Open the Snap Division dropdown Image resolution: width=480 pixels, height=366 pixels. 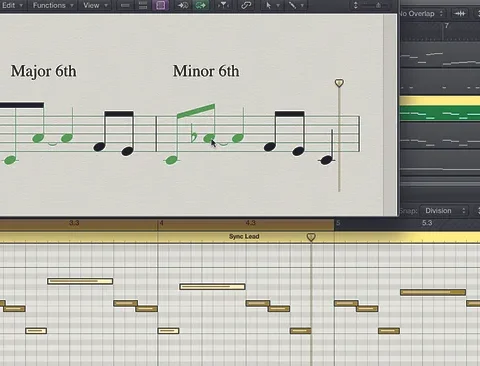(x=443, y=211)
